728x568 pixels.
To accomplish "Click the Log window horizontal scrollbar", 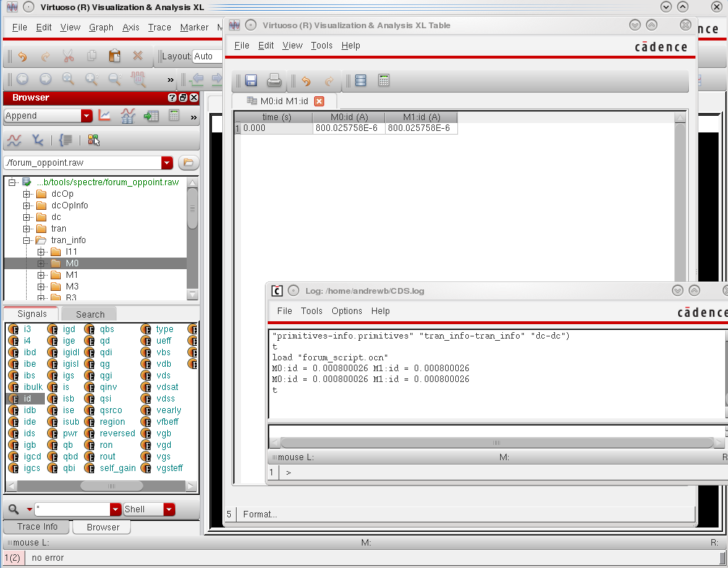I will (x=496, y=443).
